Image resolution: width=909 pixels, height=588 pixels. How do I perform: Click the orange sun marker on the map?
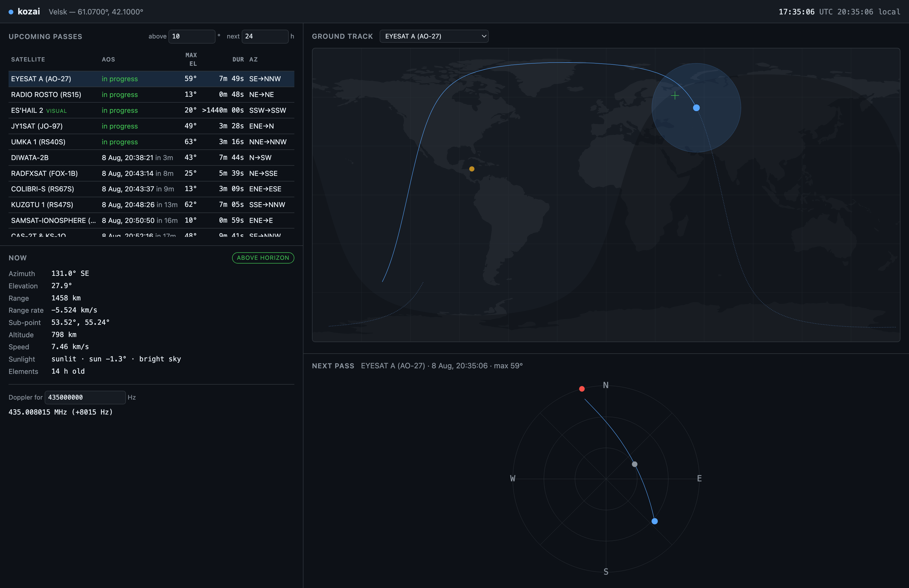point(472,169)
